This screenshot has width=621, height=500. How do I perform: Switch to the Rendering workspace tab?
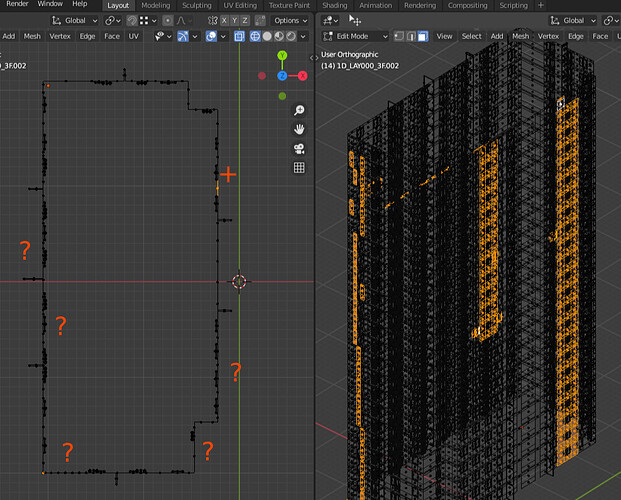coord(420,6)
